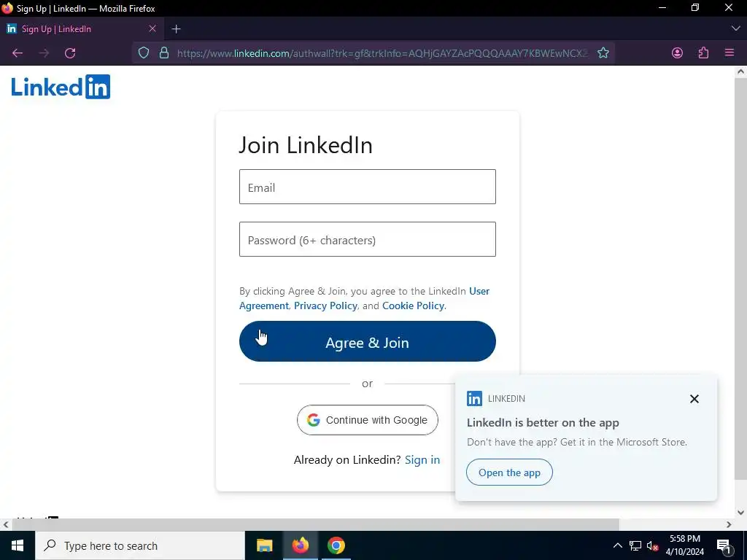Click the vertical scrollbar up arrow
Viewport: 747px width, 560px height.
tap(740, 72)
